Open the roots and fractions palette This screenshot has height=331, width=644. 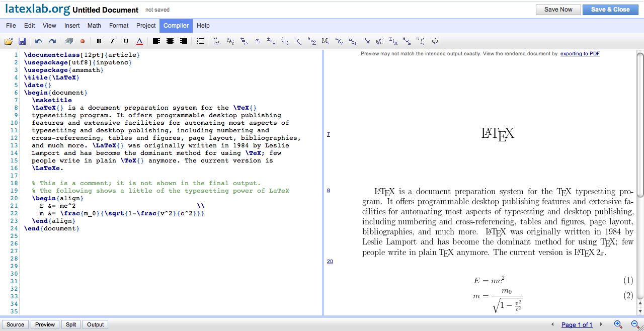click(x=380, y=41)
